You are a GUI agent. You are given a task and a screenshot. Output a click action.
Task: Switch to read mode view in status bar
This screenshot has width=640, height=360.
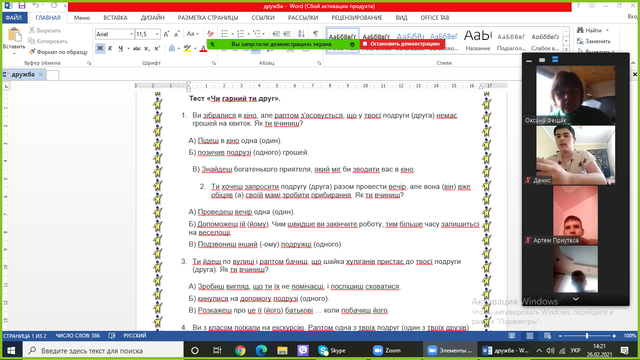click(x=511, y=336)
